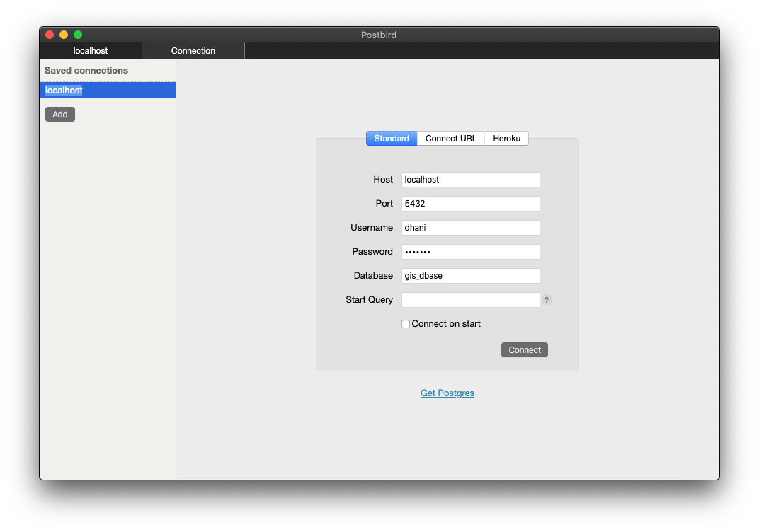Click the Connect button
The image size is (759, 532).
point(525,350)
